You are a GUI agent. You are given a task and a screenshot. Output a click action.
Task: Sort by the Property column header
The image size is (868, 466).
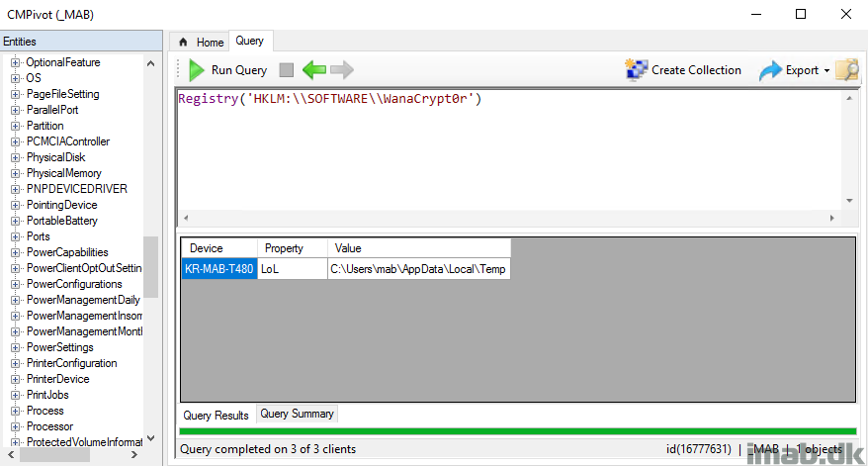tap(293, 248)
